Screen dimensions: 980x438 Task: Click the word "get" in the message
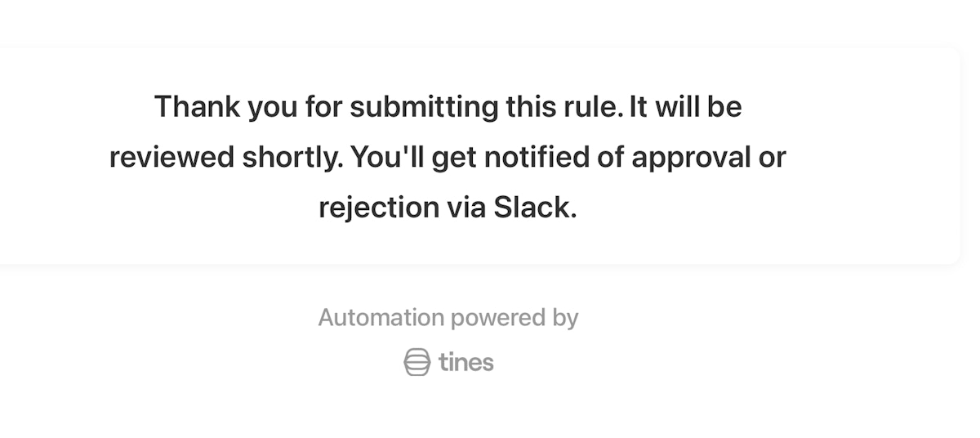(x=453, y=157)
